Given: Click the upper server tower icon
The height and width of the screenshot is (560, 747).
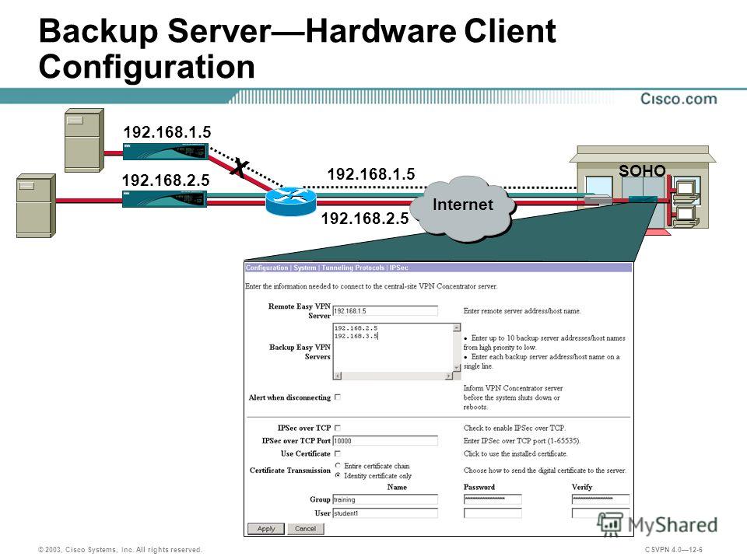Looking at the screenshot, I should (84, 140).
